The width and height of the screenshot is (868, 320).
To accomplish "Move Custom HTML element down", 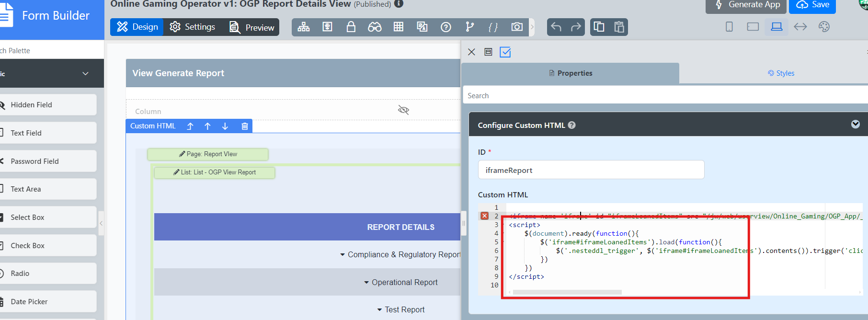I will (x=225, y=126).
